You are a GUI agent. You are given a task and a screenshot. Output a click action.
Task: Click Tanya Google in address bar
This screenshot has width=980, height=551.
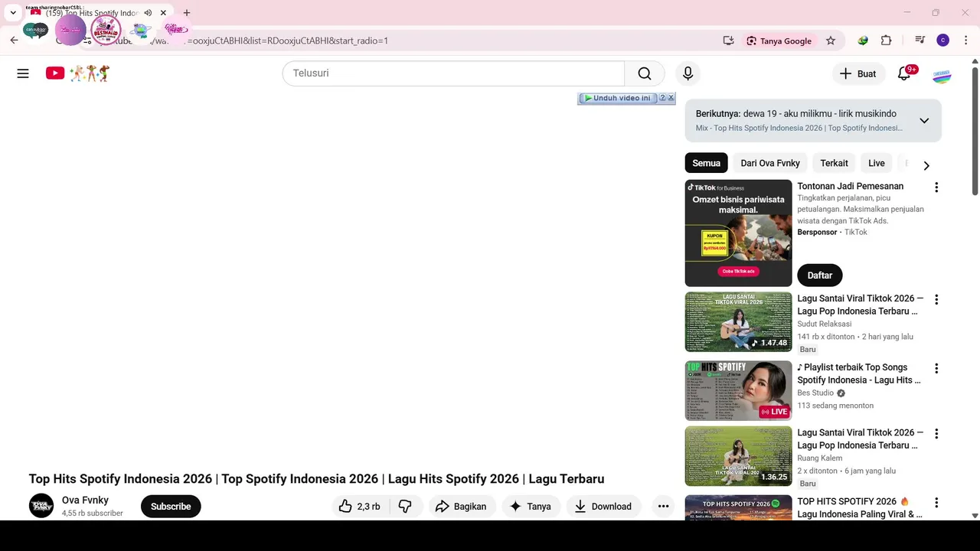pos(779,41)
